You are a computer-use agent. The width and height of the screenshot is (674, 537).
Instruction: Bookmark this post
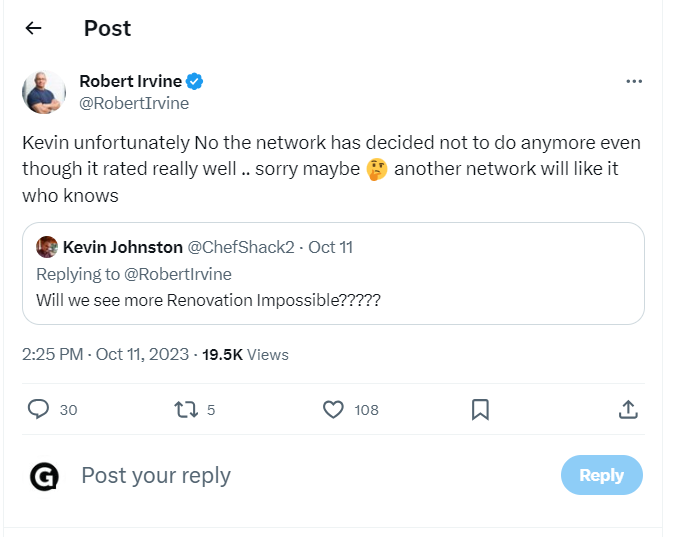(480, 409)
